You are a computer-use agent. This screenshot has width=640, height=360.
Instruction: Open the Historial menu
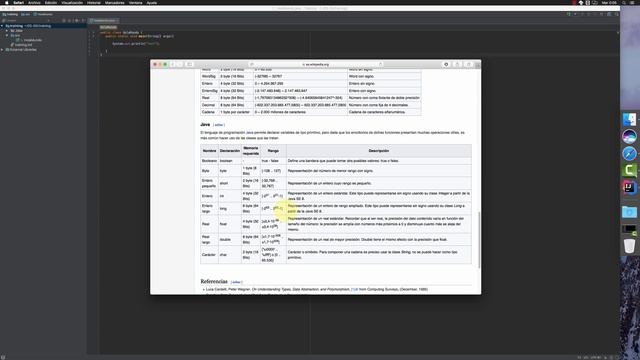click(x=94, y=2)
